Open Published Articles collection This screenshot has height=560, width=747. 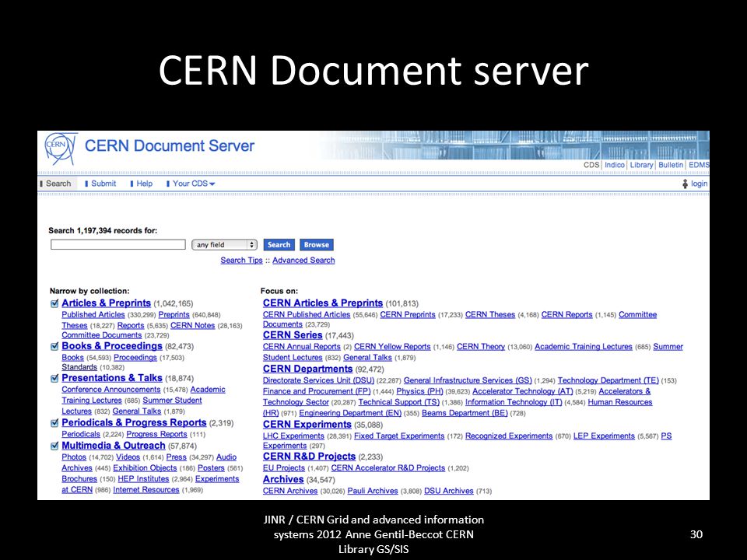pos(93,315)
